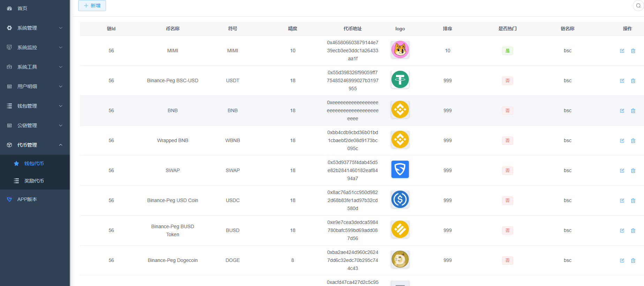The width and height of the screenshot is (644, 286).
Task: Click the delete icon for DOGE row
Action: click(x=633, y=261)
